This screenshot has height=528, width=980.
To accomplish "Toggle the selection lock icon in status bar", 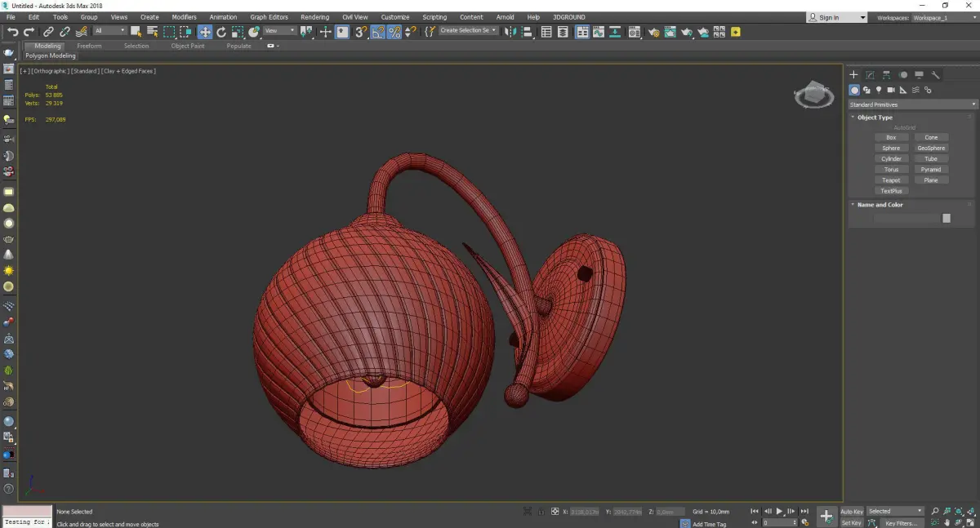I will tap(540, 512).
